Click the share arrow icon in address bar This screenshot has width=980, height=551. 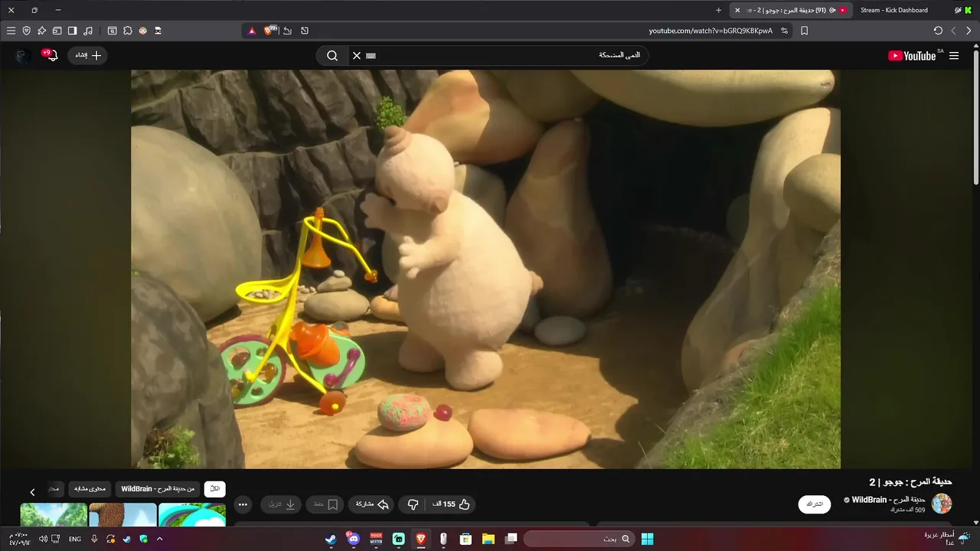(287, 31)
